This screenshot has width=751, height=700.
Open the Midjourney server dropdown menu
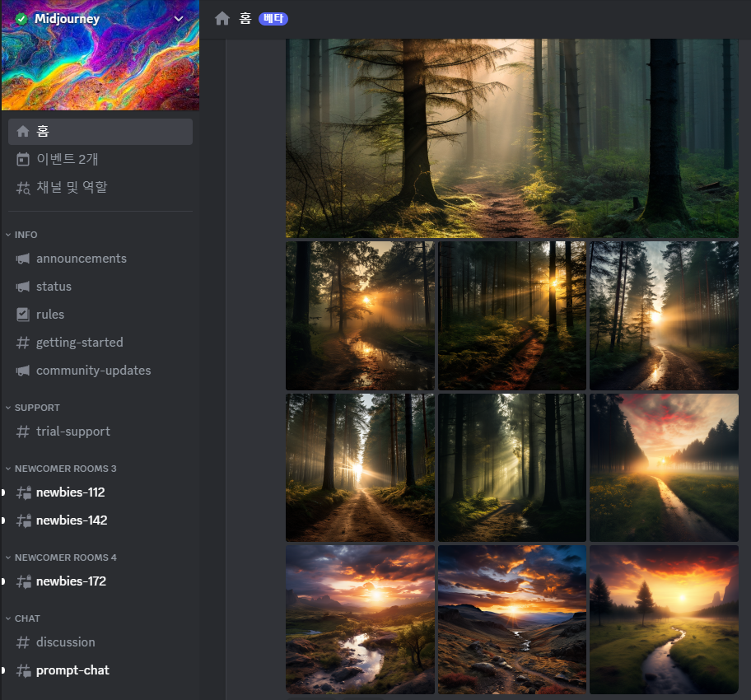point(179,19)
